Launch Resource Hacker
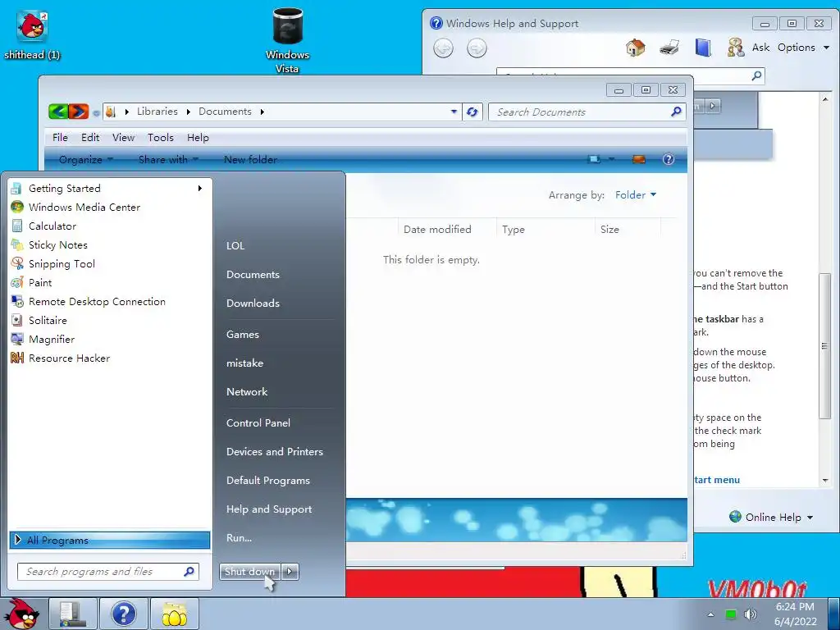Image resolution: width=840 pixels, height=630 pixels. coord(109,358)
